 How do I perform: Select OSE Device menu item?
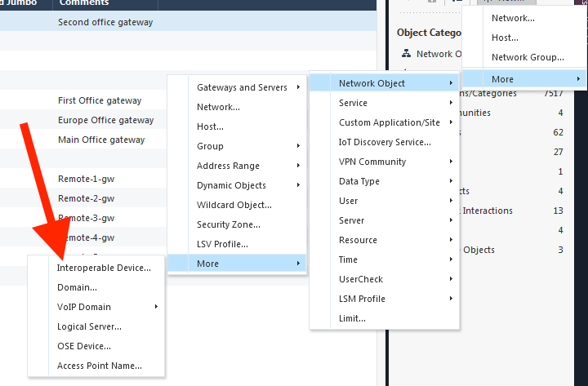coord(83,346)
